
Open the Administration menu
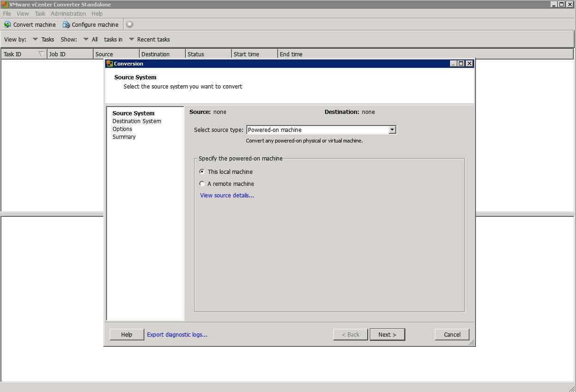click(x=68, y=14)
